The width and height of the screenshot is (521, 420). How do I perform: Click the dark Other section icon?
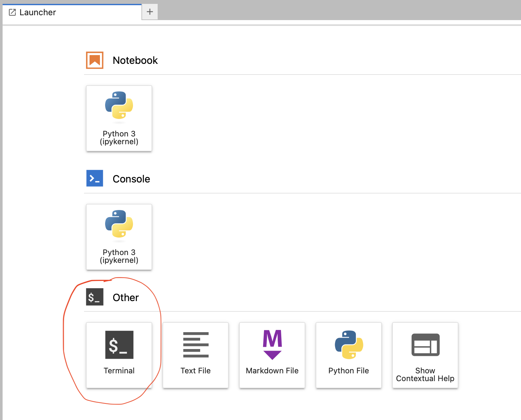point(94,297)
